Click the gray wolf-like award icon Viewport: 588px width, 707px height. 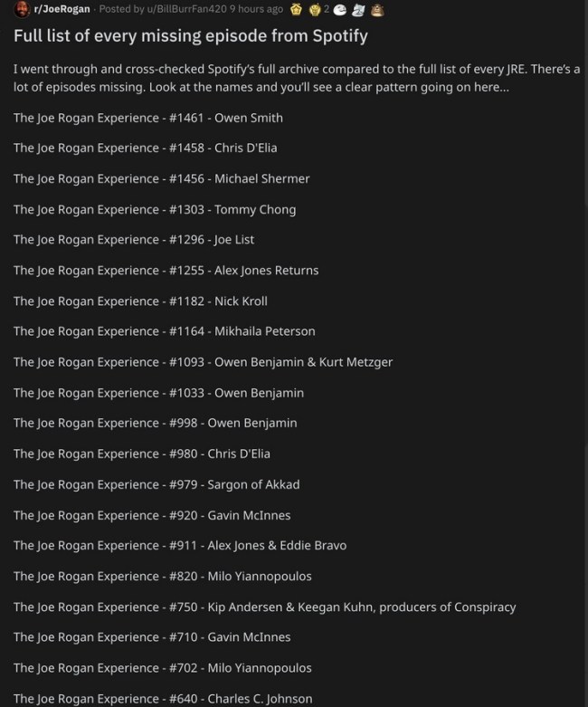(x=358, y=9)
